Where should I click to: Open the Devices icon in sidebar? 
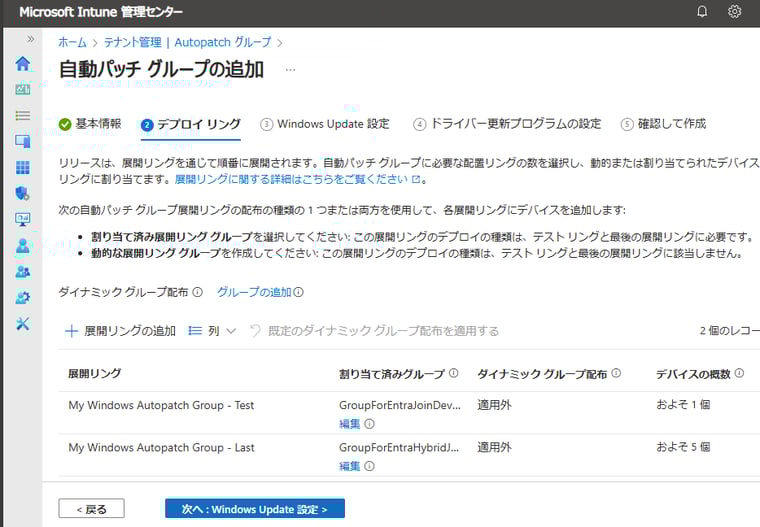coord(23,141)
